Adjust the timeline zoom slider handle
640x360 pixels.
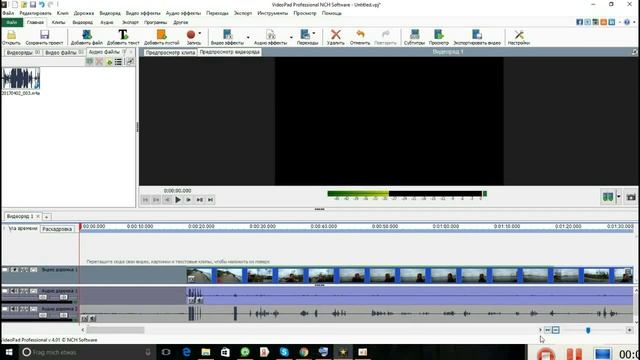pyautogui.click(x=588, y=330)
